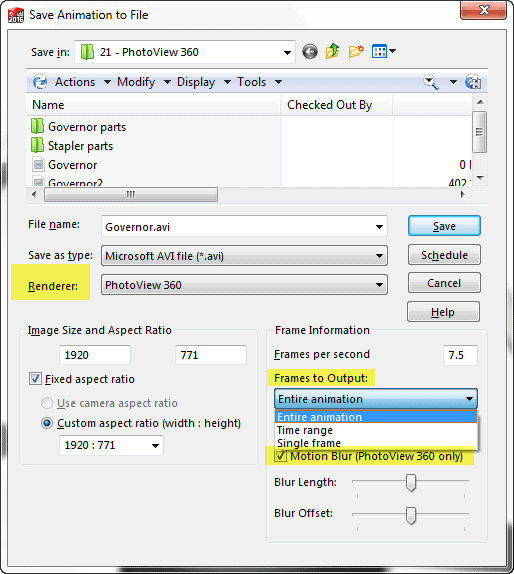
Task: Click the Save button
Action: pyautogui.click(x=444, y=226)
